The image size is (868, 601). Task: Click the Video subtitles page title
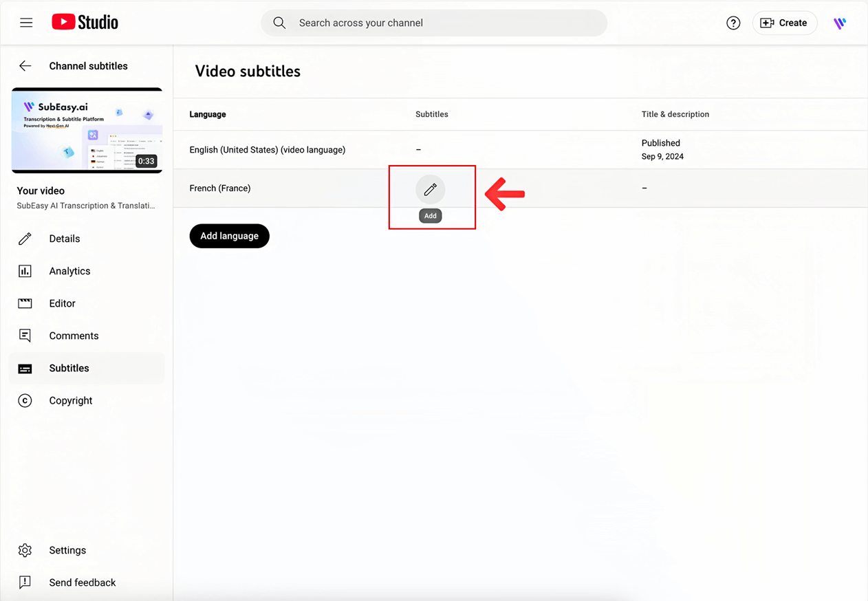click(248, 72)
